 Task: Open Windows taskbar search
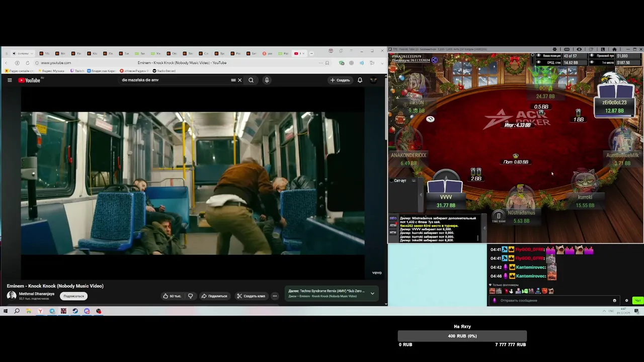17,311
